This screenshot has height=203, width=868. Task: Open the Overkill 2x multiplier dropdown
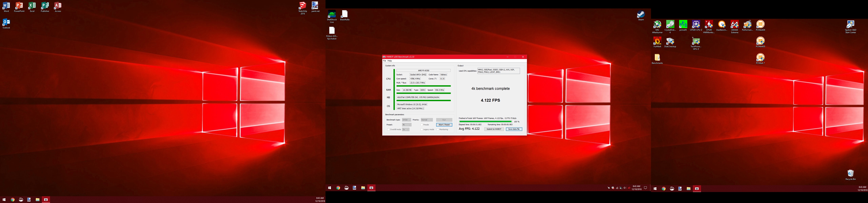(x=406, y=129)
